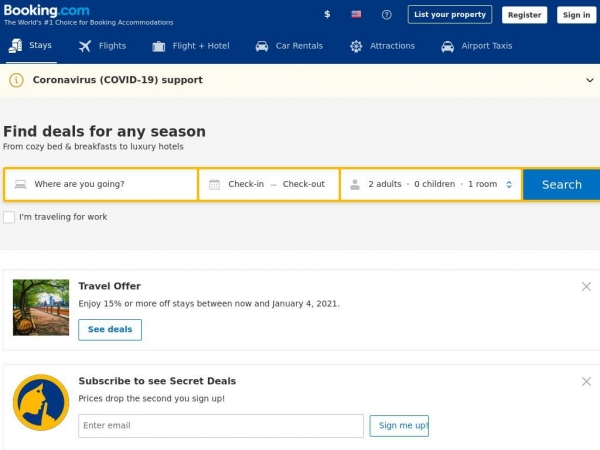The height and width of the screenshot is (450, 600).
Task: Click the Airport Taxis cab icon
Action: click(x=447, y=46)
